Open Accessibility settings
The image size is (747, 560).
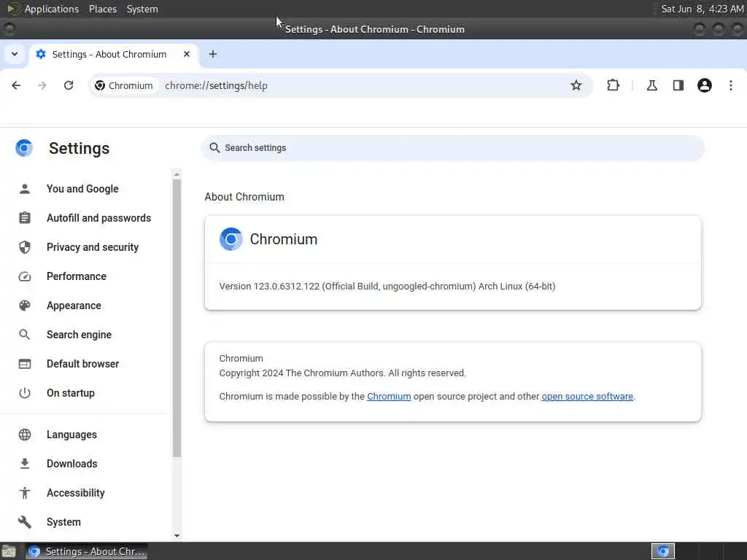tap(76, 493)
